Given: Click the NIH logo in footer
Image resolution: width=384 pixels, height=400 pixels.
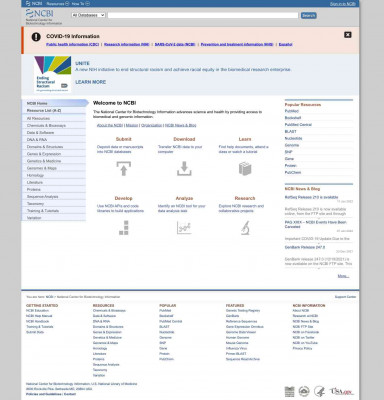Looking at the screenshot, I should [304, 391].
